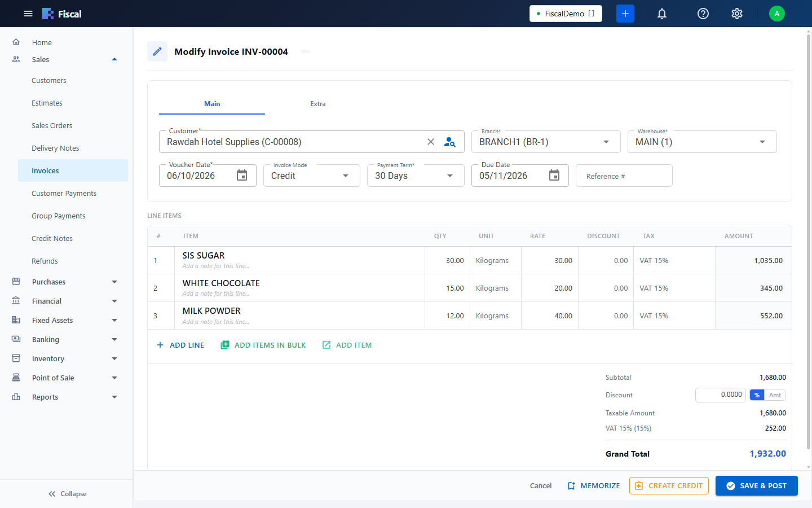Click the CREATE CREDIT button
812x508 pixels.
pos(669,486)
